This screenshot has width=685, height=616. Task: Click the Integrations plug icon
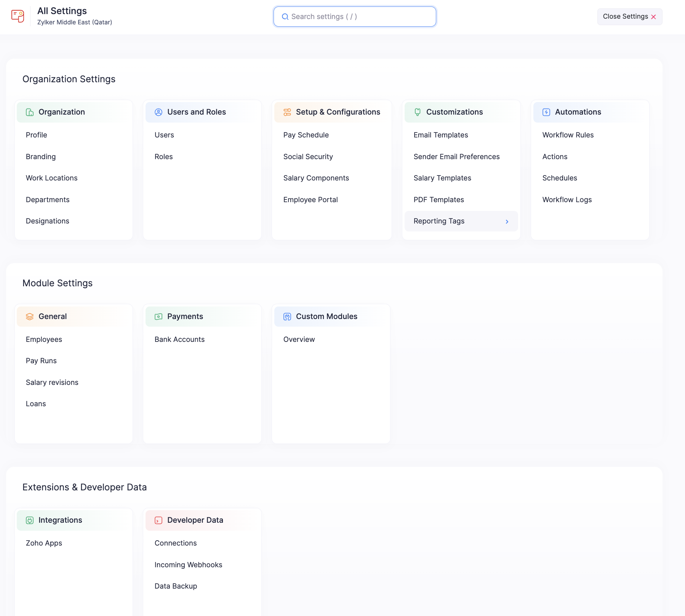(x=30, y=520)
